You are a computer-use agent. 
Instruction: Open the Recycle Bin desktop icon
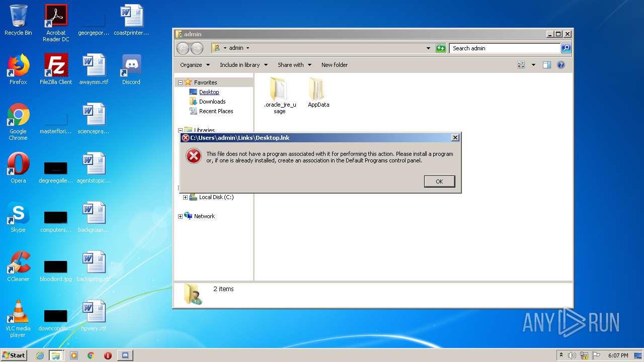pyautogui.click(x=18, y=20)
